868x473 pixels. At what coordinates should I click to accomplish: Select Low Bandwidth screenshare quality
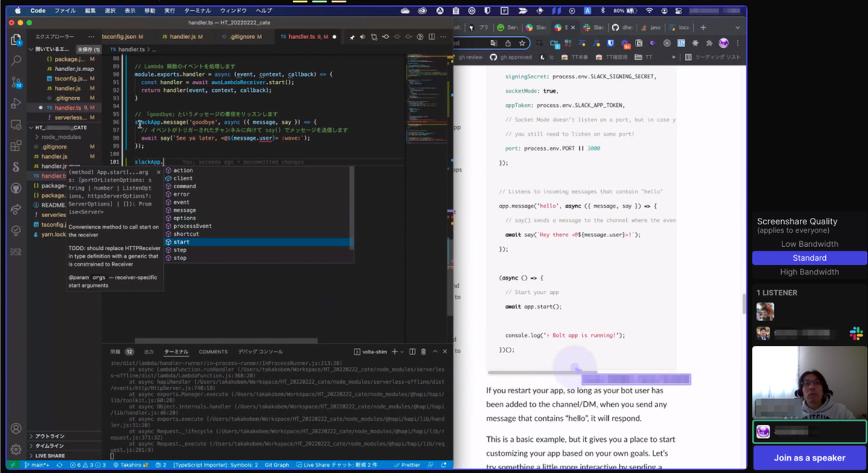(x=809, y=244)
